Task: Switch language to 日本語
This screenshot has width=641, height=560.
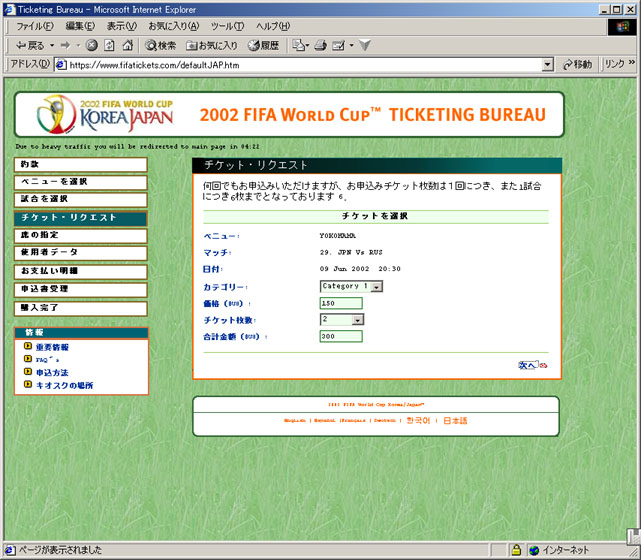Action: pyautogui.click(x=455, y=420)
